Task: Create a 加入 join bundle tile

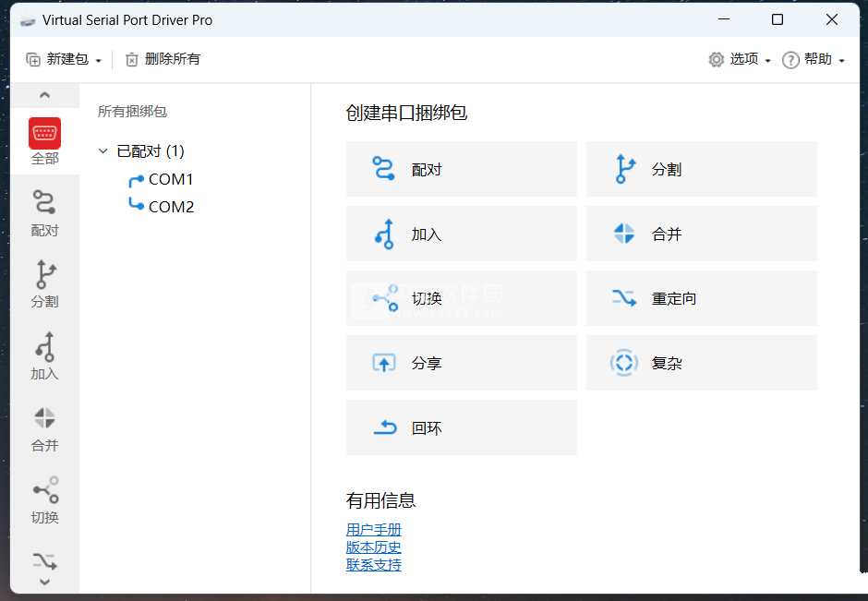Action: [x=461, y=234]
